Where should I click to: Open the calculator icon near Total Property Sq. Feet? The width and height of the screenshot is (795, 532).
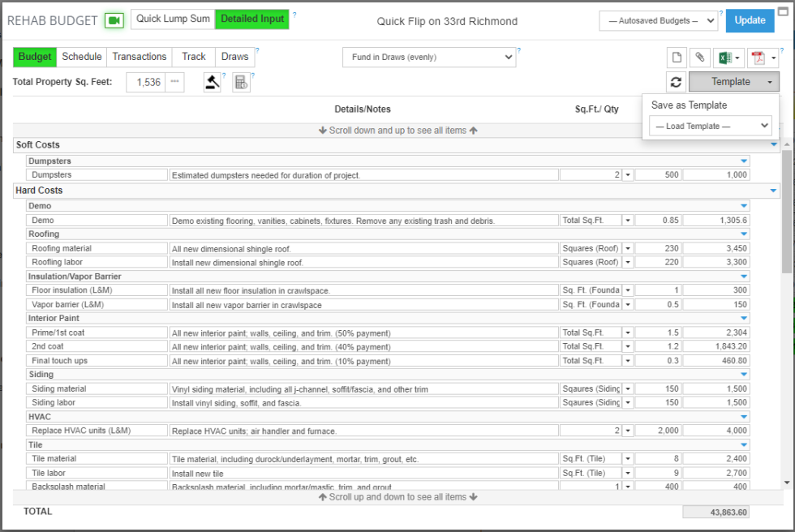point(241,81)
